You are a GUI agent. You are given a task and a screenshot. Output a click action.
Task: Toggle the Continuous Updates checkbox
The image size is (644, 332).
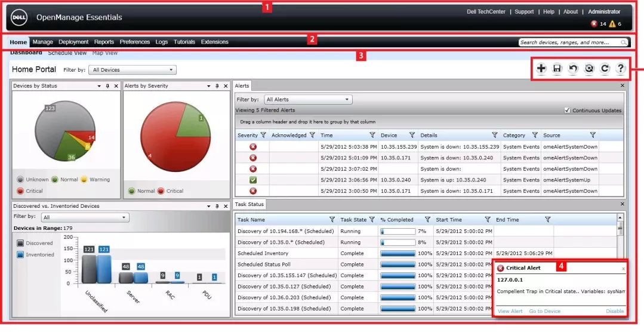[x=567, y=110]
